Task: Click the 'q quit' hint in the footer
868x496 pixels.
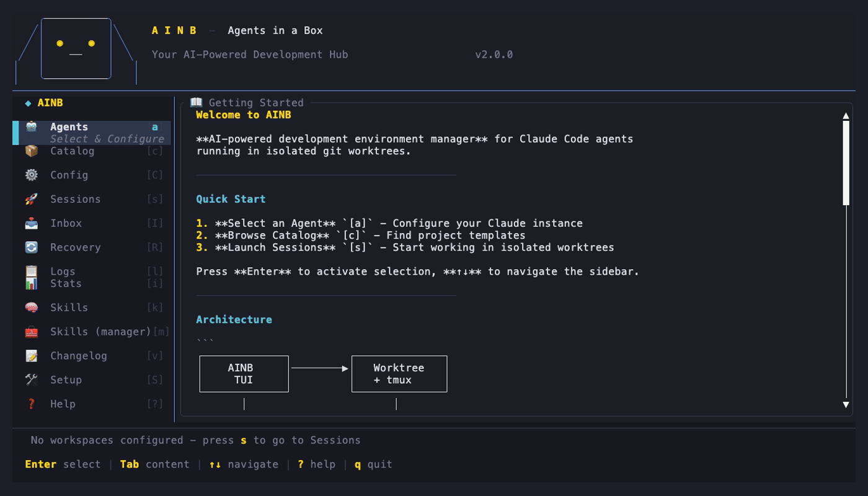Action: (x=374, y=464)
